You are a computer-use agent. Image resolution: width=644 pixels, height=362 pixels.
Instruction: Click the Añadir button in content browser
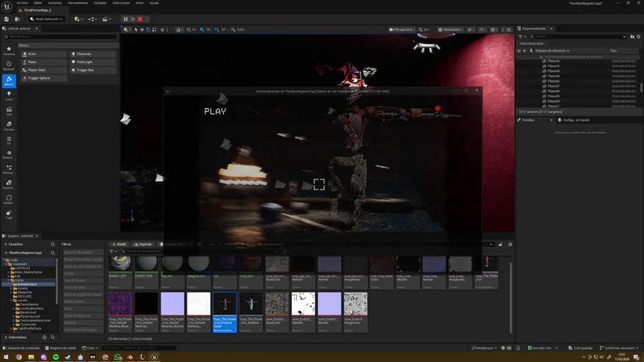[x=119, y=244]
